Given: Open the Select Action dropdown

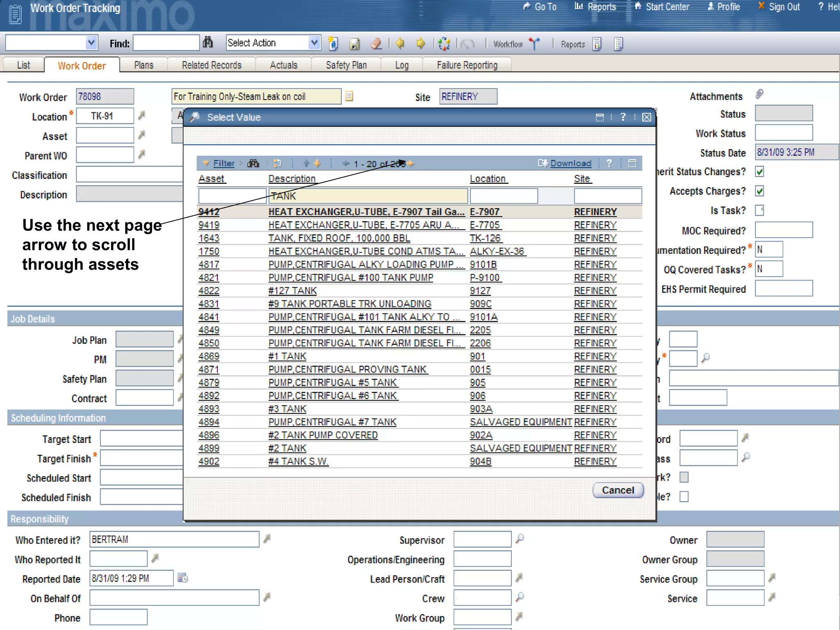Looking at the screenshot, I should 314,43.
